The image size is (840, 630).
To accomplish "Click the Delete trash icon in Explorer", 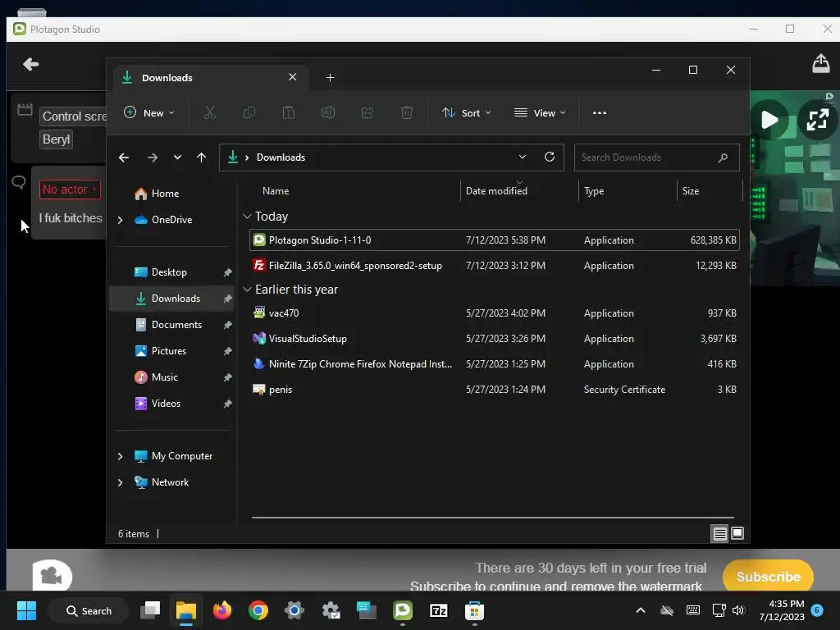I will (407, 112).
